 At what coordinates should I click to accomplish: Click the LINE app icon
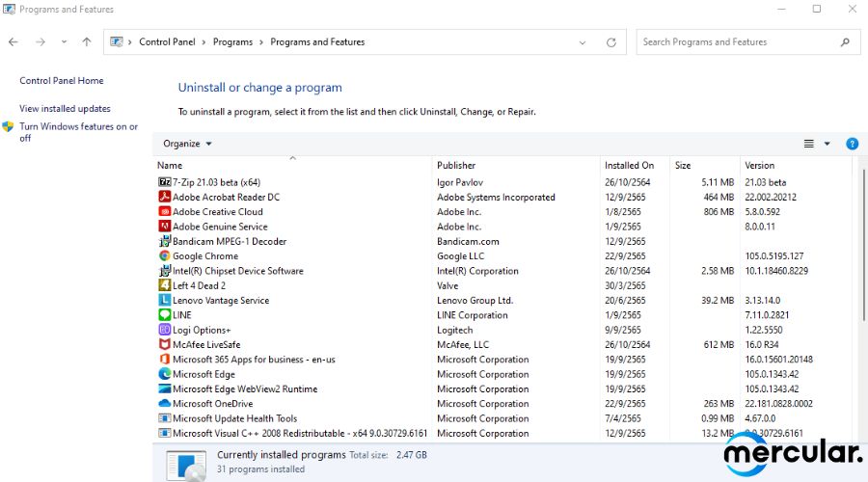[x=164, y=315]
